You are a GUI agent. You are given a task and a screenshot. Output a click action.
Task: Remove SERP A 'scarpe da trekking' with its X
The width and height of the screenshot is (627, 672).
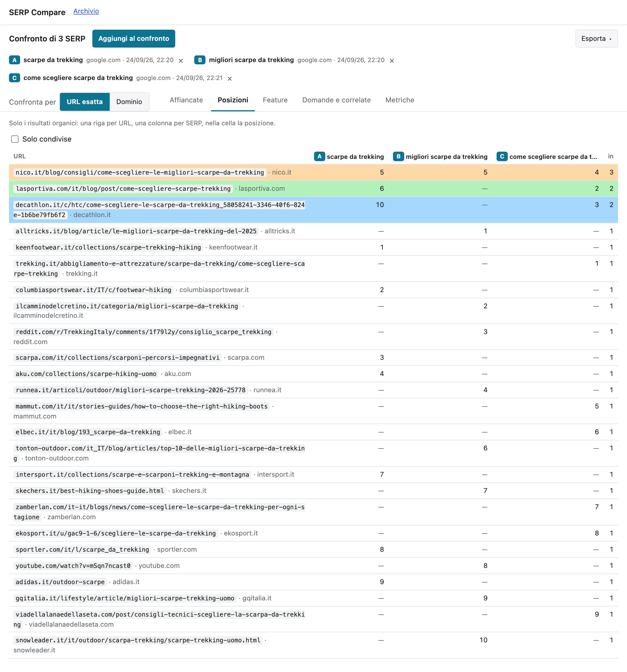click(181, 61)
